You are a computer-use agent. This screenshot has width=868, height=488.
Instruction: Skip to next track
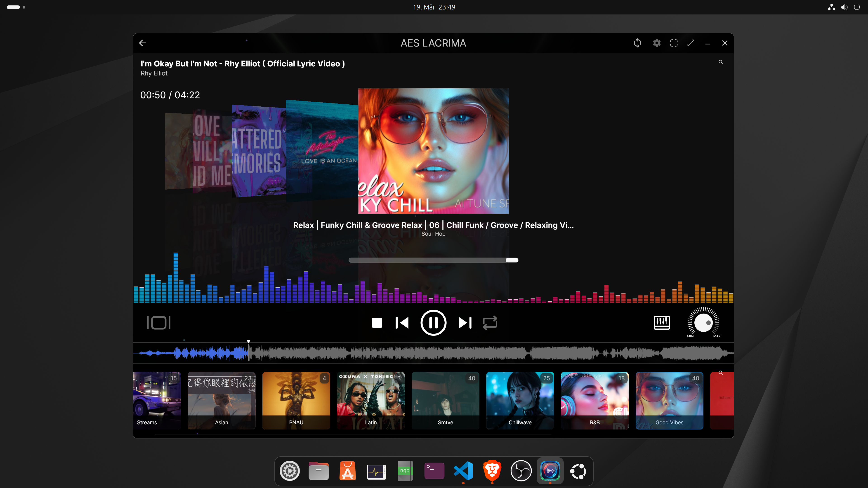click(x=465, y=323)
